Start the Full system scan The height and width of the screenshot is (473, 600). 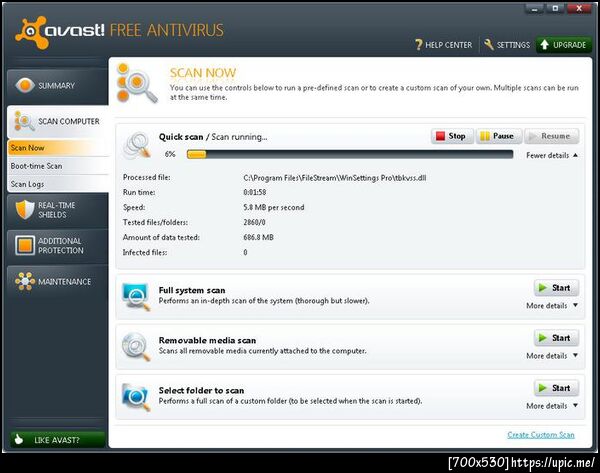point(556,288)
